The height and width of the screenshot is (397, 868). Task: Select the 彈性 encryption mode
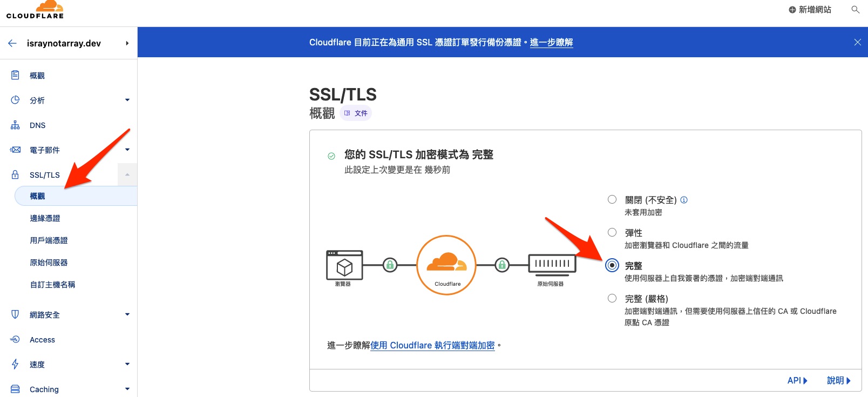click(612, 233)
